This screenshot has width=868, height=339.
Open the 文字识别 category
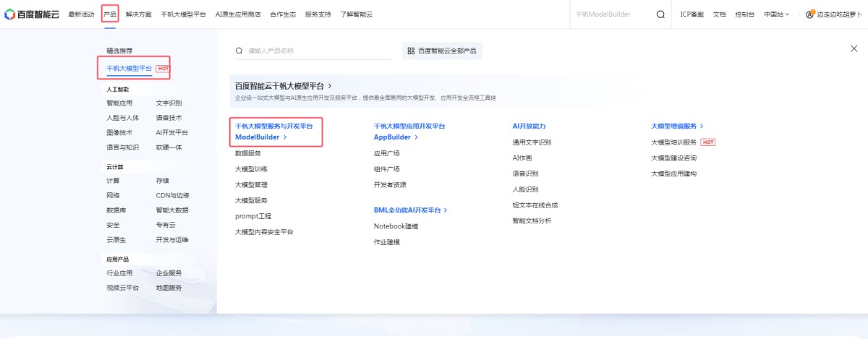coord(169,103)
